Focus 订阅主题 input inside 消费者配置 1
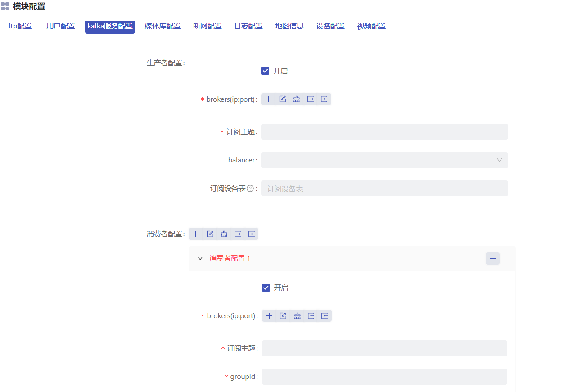Screen dimensions: 587x392 click(x=384, y=348)
